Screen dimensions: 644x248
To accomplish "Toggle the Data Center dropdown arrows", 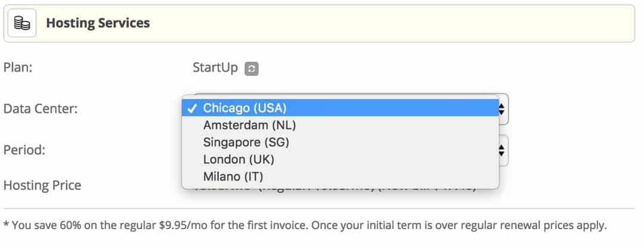I will [x=502, y=108].
